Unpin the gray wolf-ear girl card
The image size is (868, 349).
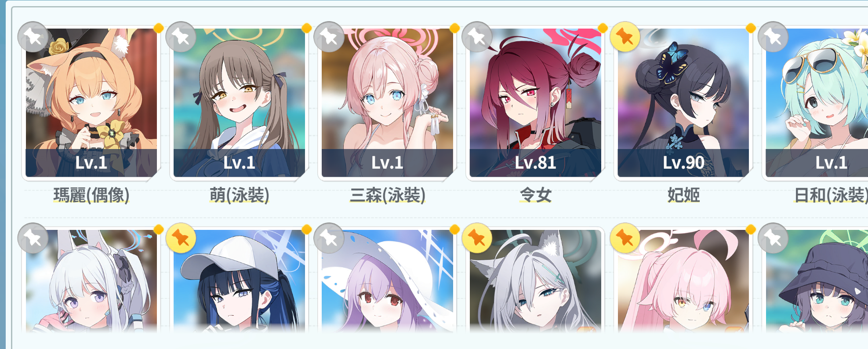click(477, 238)
